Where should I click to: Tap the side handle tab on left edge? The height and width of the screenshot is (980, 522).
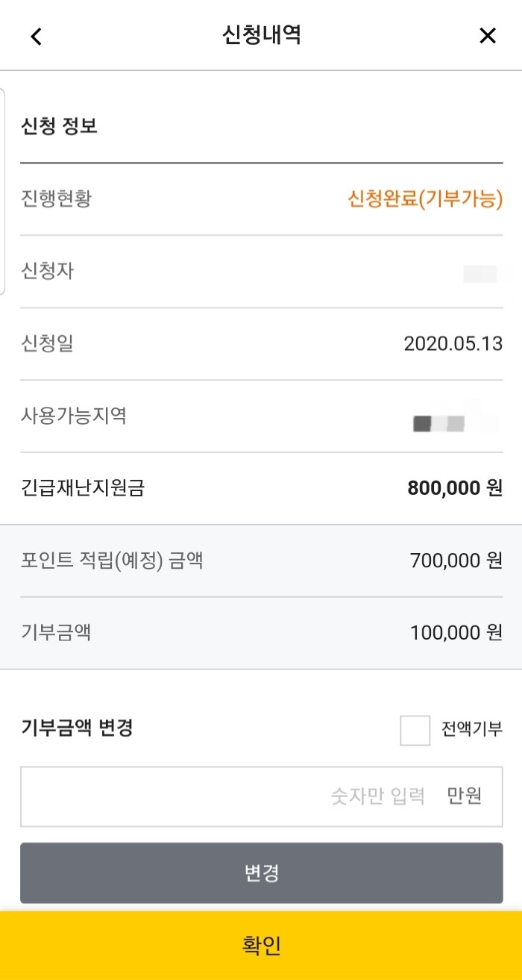pyautogui.click(x=2, y=192)
